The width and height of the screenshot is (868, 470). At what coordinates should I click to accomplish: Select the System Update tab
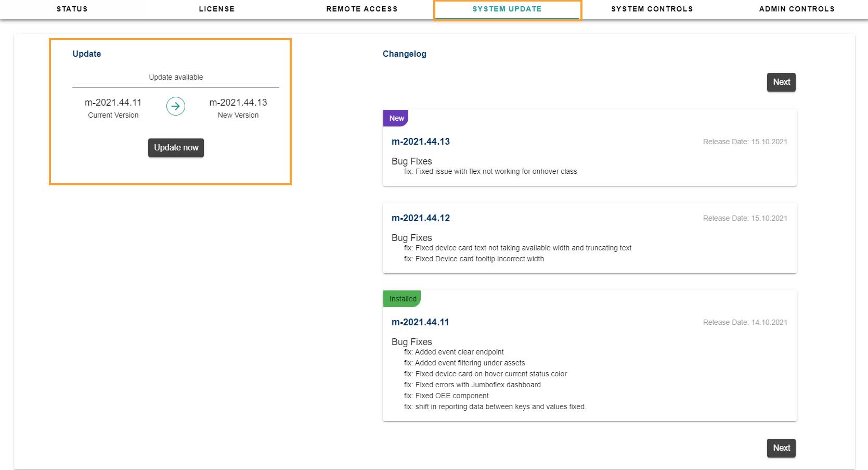(507, 9)
